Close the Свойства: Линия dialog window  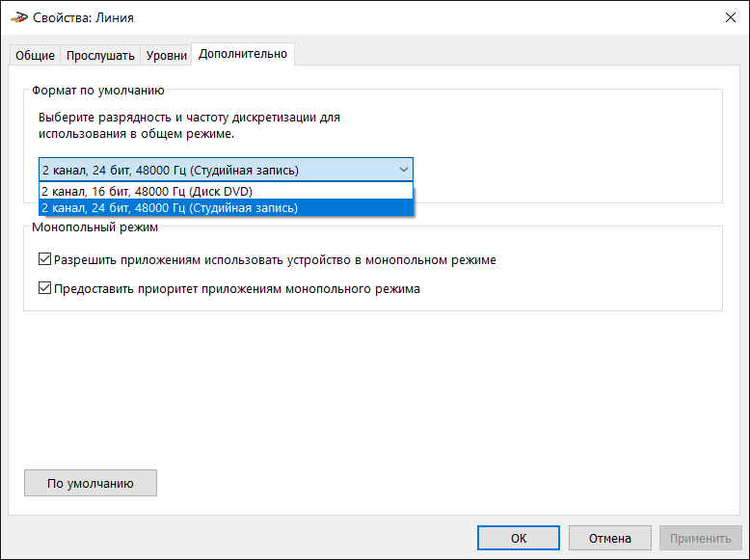click(728, 16)
